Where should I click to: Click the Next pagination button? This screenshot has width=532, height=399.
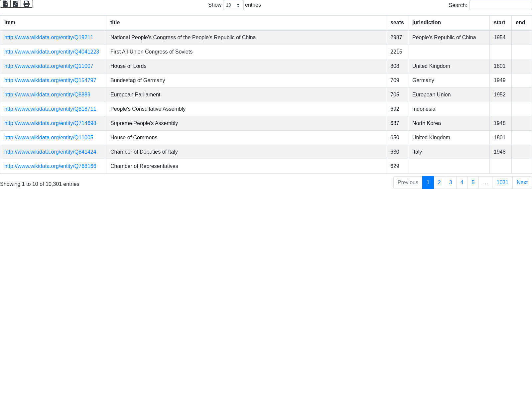pos(522,183)
